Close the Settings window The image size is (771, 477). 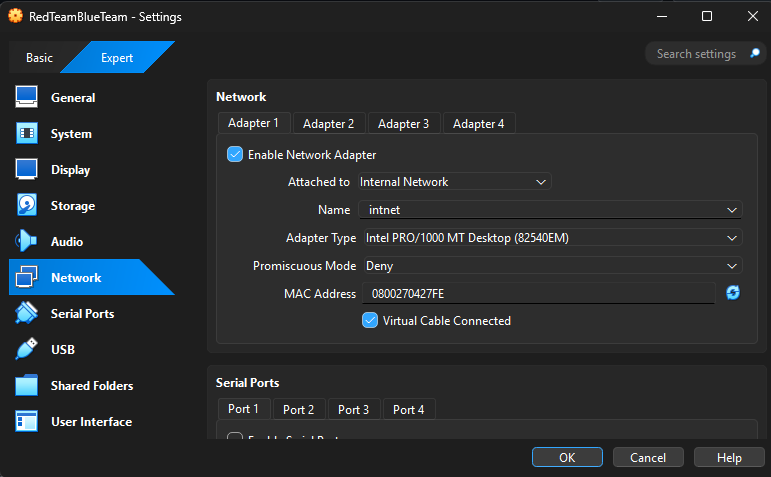[x=752, y=16]
